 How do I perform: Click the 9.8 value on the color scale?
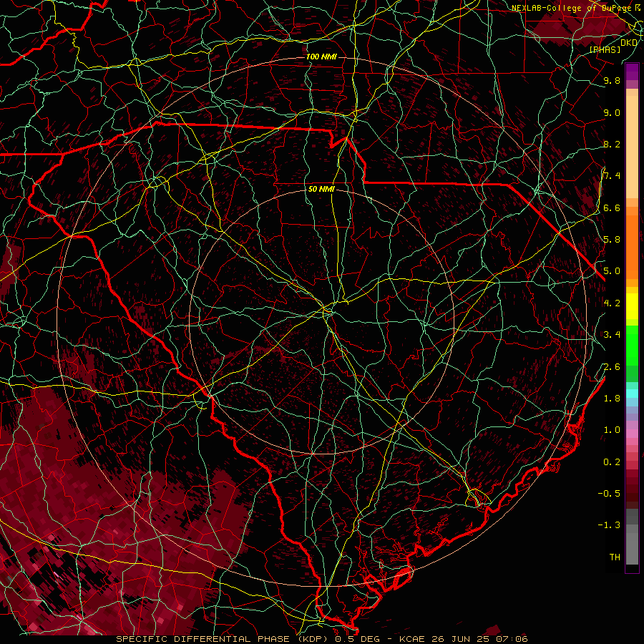(x=612, y=80)
